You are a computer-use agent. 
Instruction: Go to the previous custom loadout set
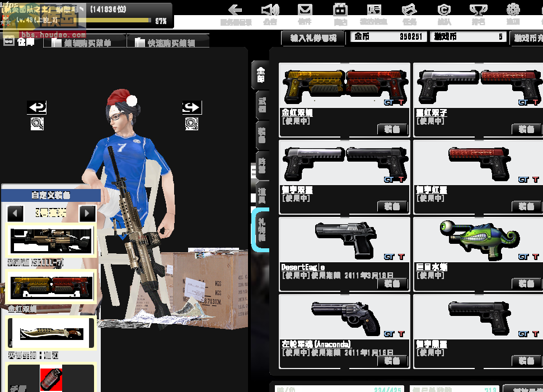click(15, 213)
